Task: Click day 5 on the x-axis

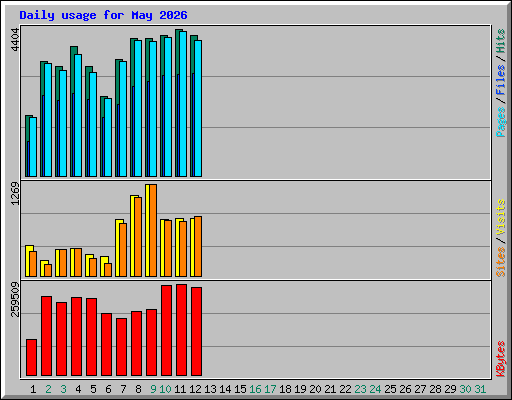Action: coord(93,389)
